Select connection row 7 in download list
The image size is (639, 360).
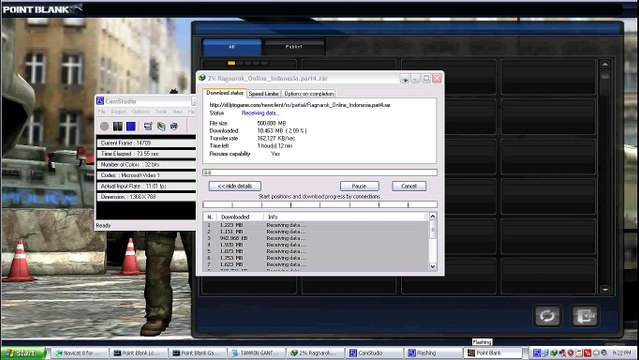[x=316, y=264]
